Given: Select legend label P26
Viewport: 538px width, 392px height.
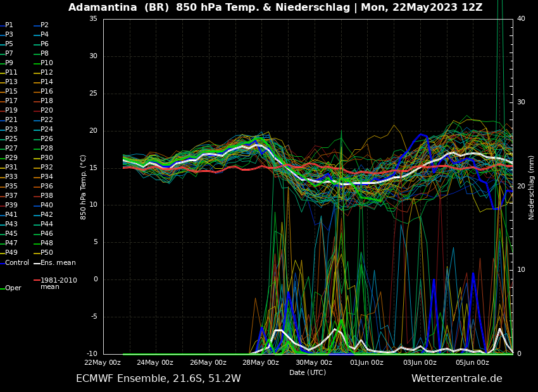Looking at the screenshot, I should pos(43,138).
